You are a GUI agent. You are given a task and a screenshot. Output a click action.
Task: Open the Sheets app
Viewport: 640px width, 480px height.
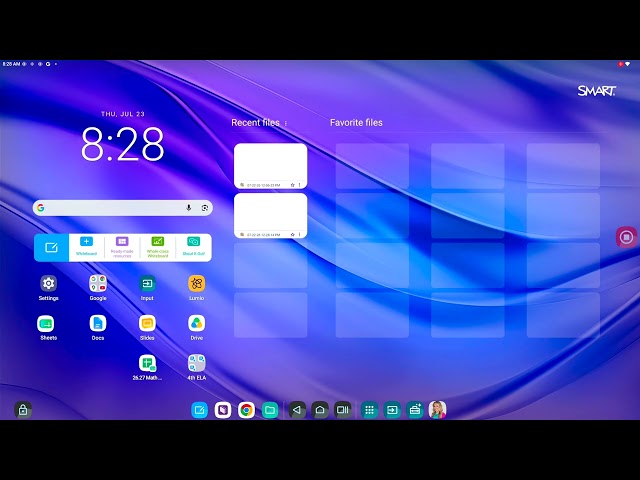(x=46, y=324)
